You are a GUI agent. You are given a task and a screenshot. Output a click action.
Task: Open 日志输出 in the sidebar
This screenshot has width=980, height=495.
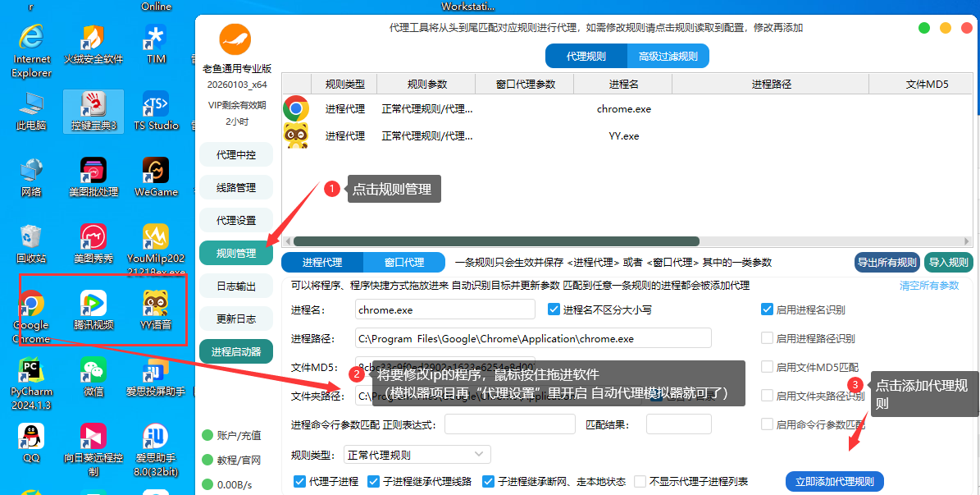coord(236,286)
